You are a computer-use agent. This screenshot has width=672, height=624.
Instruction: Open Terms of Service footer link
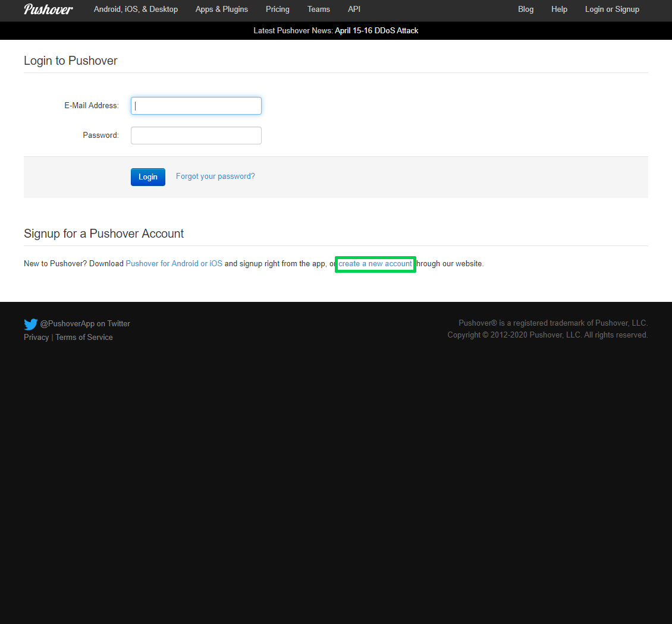(84, 337)
